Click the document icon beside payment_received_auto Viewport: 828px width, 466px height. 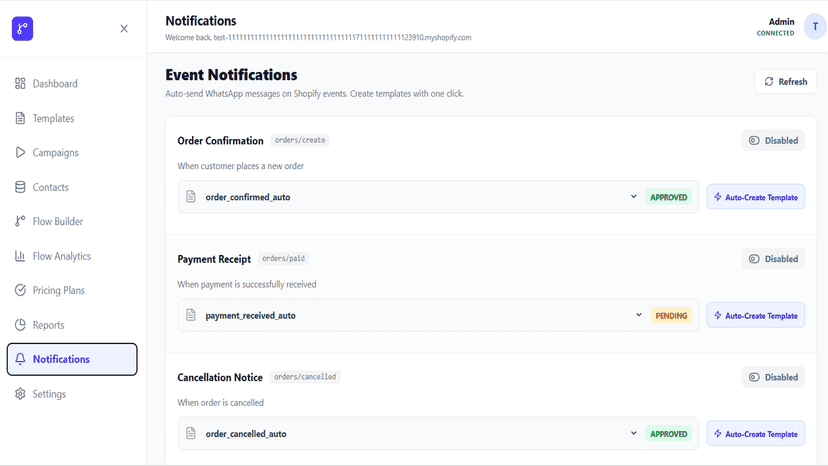point(191,315)
